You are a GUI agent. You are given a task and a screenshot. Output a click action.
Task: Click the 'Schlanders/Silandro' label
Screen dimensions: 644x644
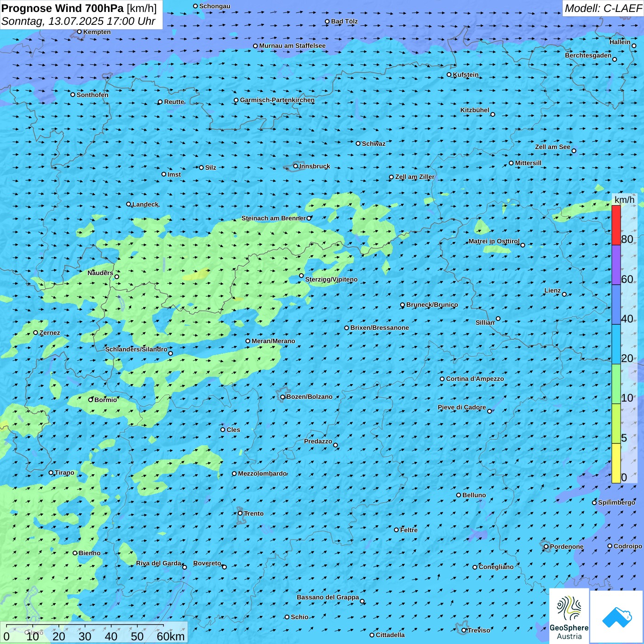pos(136,349)
